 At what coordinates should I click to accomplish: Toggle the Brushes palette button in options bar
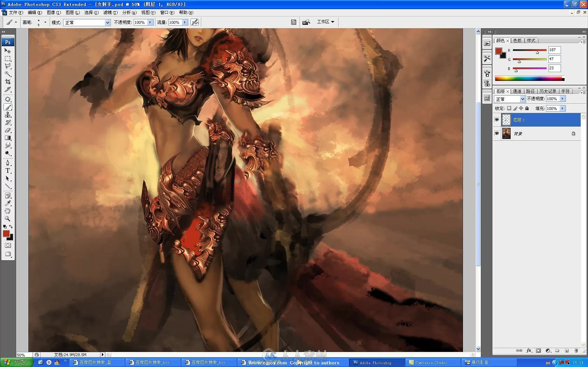pyautogui.click(x=294, y=22)
